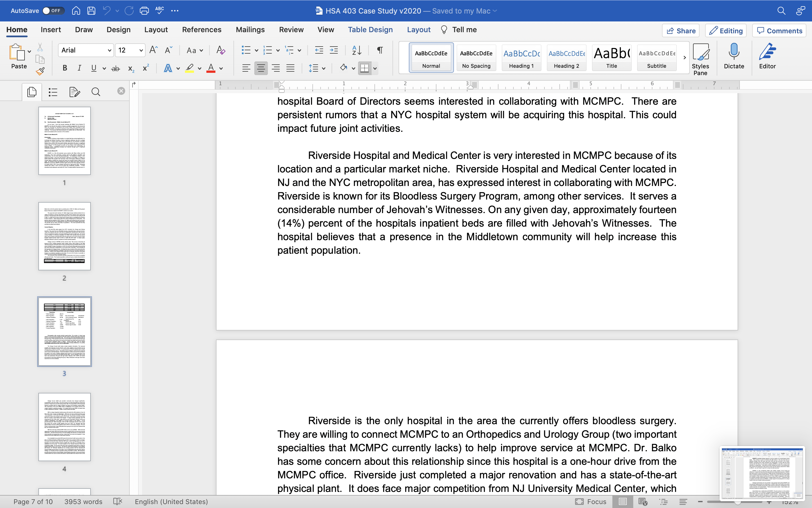
Task: Switch to the Insert tab
Action: [x=51, y=30]
